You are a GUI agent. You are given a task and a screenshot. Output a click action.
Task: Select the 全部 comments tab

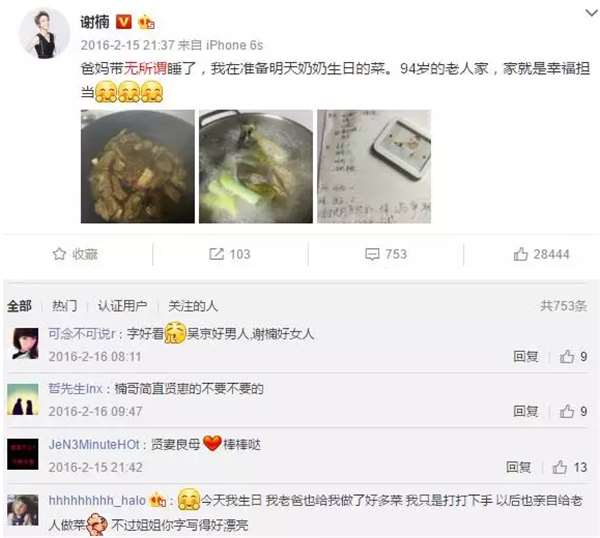tap(20, 306)
